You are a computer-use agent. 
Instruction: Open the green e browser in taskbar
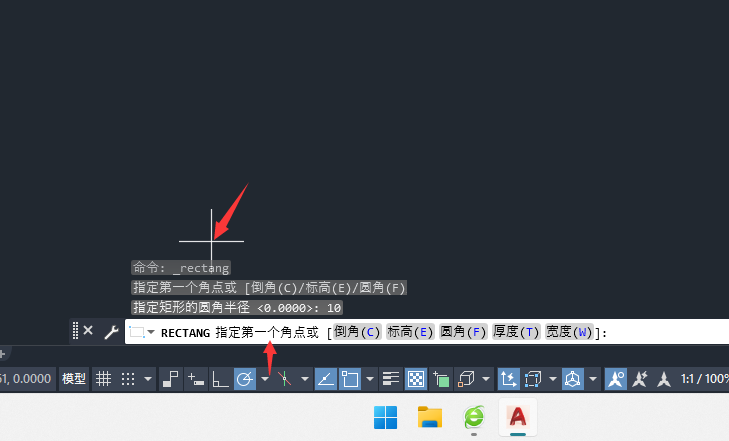(x=474, y=417)
